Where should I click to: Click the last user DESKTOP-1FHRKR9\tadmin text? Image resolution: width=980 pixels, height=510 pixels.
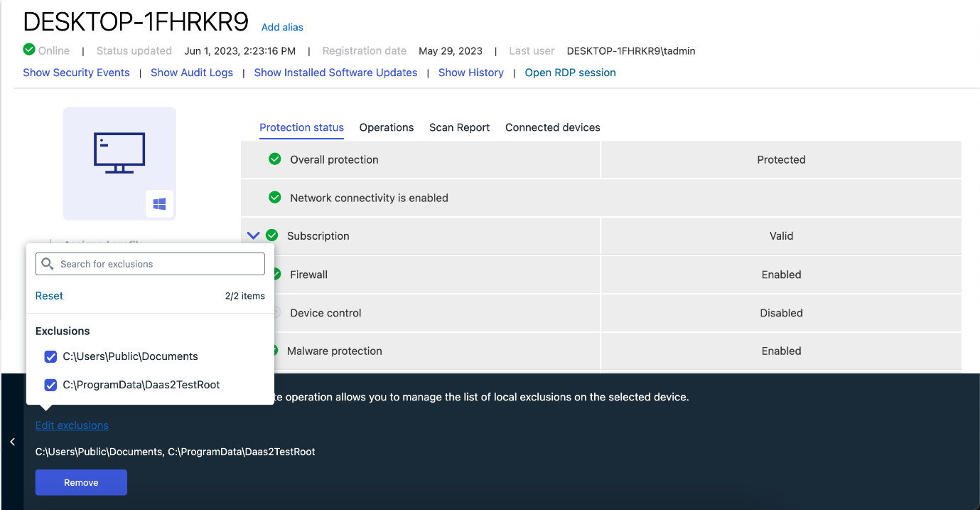[631, 51]
